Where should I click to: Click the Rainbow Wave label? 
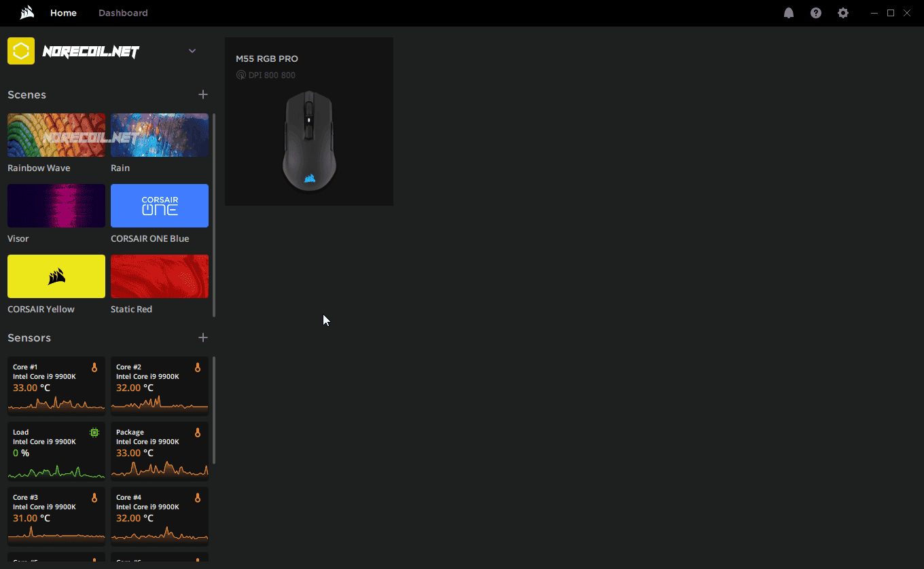[x=39, y=168]
